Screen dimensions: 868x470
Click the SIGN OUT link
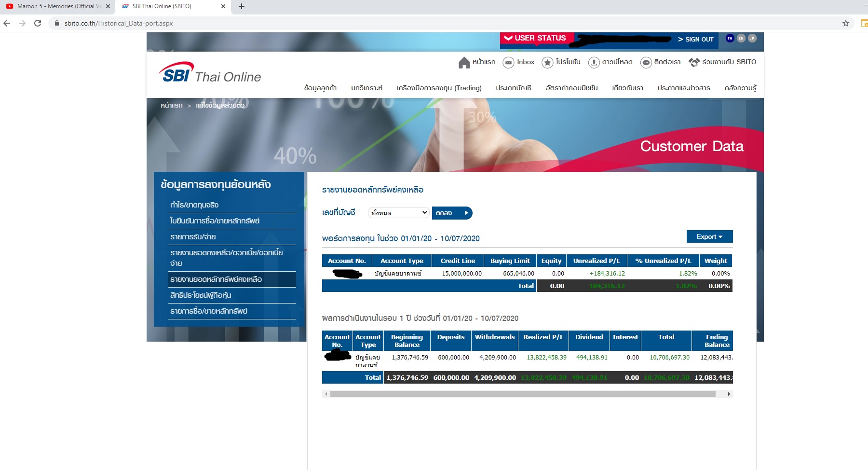click(696, 39)
